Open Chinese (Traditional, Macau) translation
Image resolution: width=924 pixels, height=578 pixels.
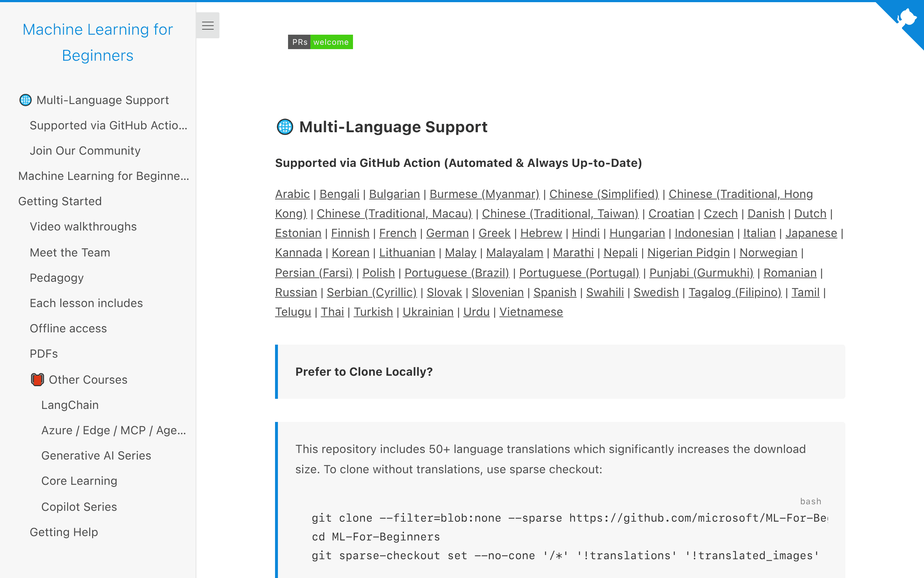(395, 213)
